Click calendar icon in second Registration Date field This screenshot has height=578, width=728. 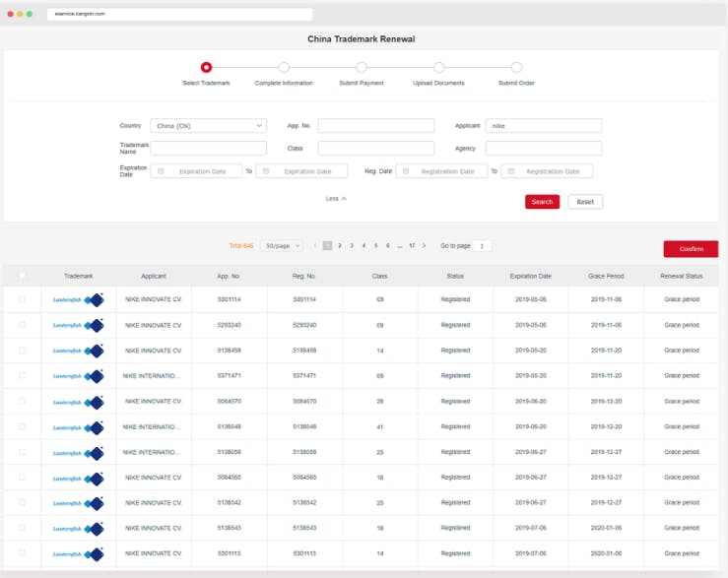point(511,171)
